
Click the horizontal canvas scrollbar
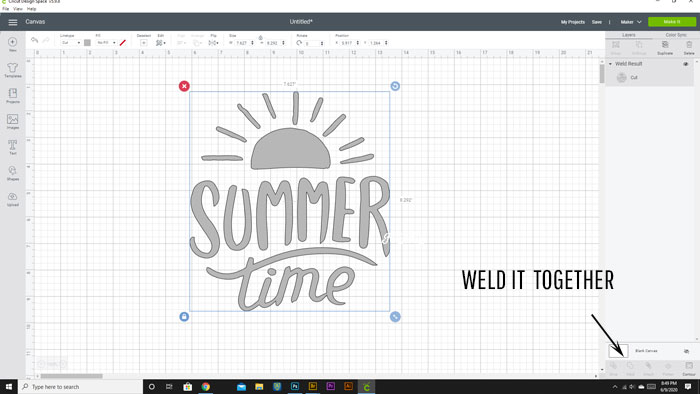pyautogui.click(x=71, y=376)
